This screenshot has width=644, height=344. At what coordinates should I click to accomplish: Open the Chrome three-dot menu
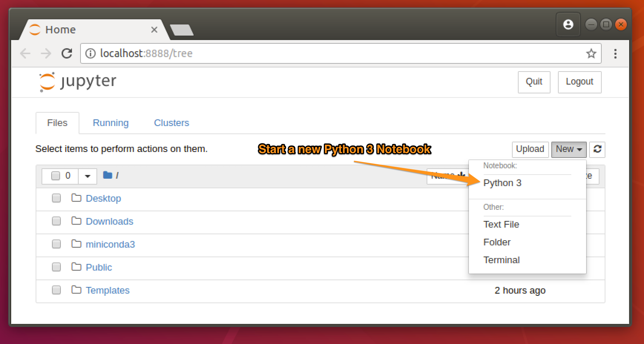click(615, 54)
